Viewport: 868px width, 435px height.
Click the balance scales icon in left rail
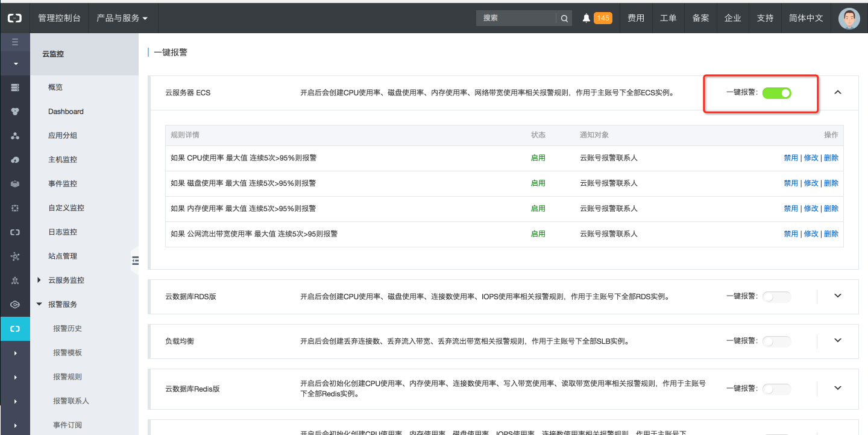15,281
